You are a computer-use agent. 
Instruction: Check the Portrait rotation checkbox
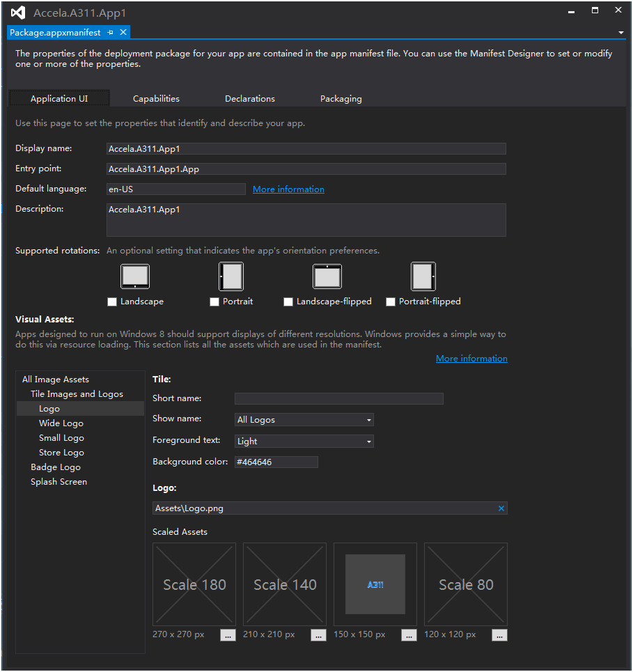click(214, 302)
